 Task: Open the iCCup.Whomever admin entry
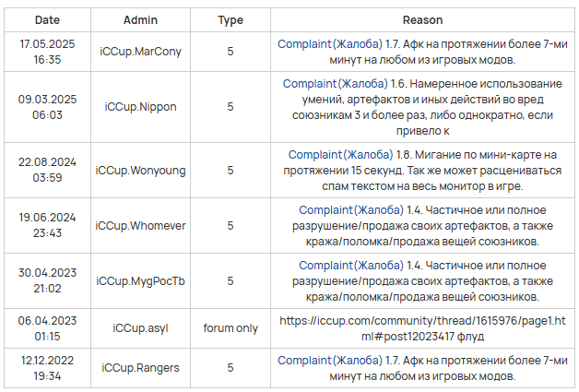click(x=140, y=225)
